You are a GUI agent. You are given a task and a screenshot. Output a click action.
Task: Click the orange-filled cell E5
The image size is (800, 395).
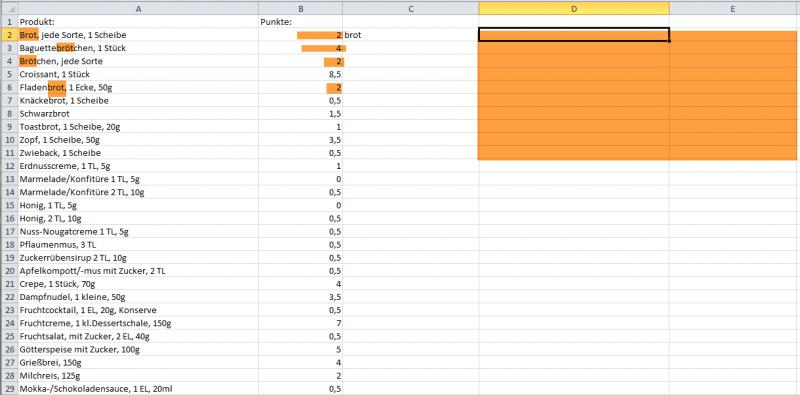pos(733,74)
